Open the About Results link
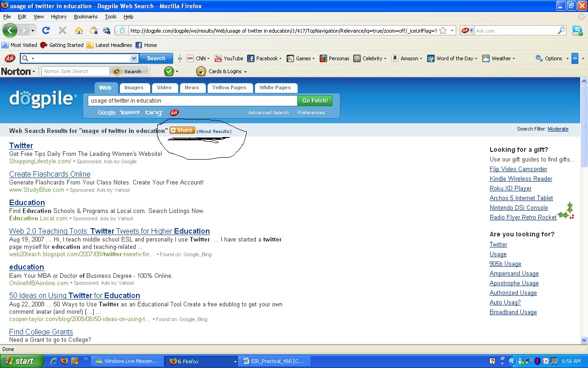The height and width of the screenshot is (368, 588). (214, 131)
